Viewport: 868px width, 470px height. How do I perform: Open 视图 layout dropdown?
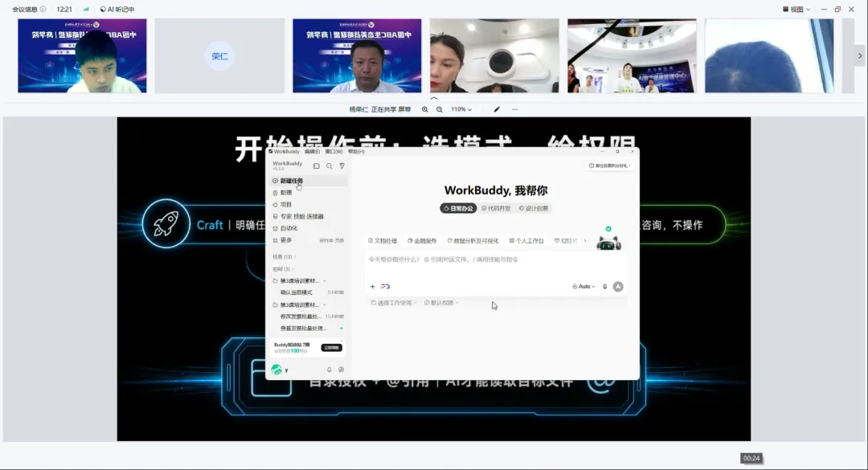pyautogui.click(x=796, y=10)
